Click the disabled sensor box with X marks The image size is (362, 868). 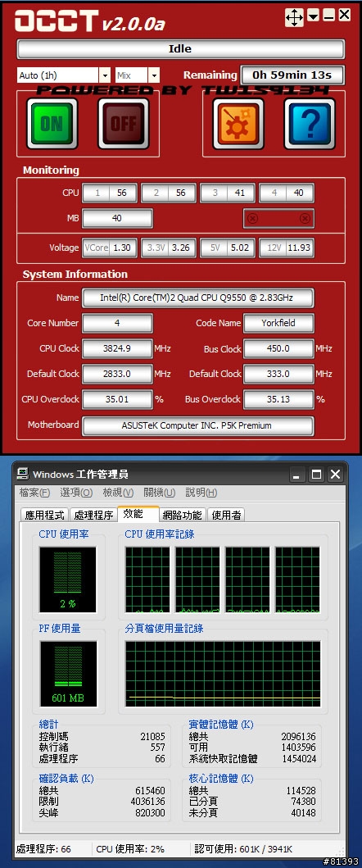click(278, 218)
